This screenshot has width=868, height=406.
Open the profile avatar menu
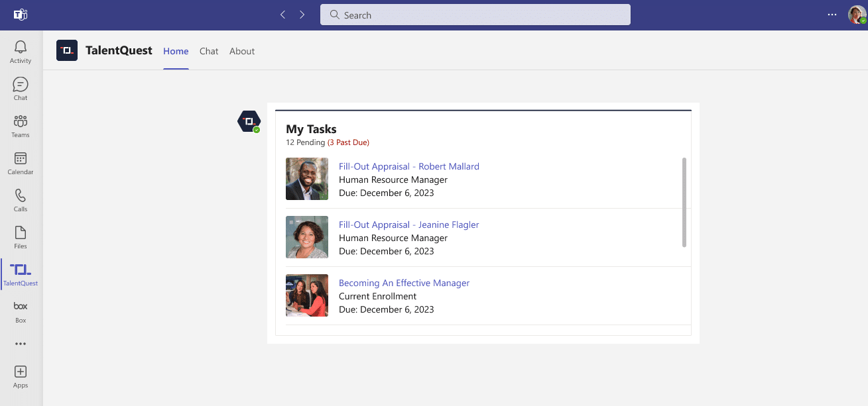857,15
